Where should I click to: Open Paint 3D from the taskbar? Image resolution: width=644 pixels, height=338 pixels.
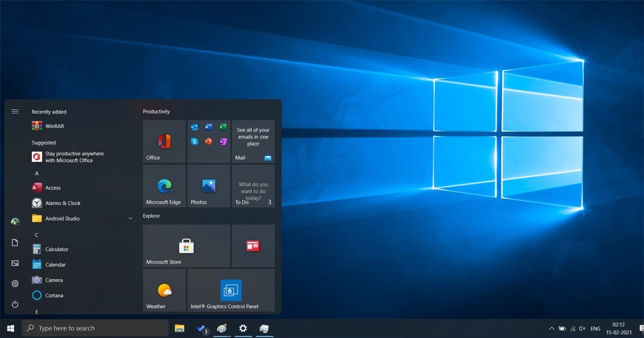coord(222,328)
